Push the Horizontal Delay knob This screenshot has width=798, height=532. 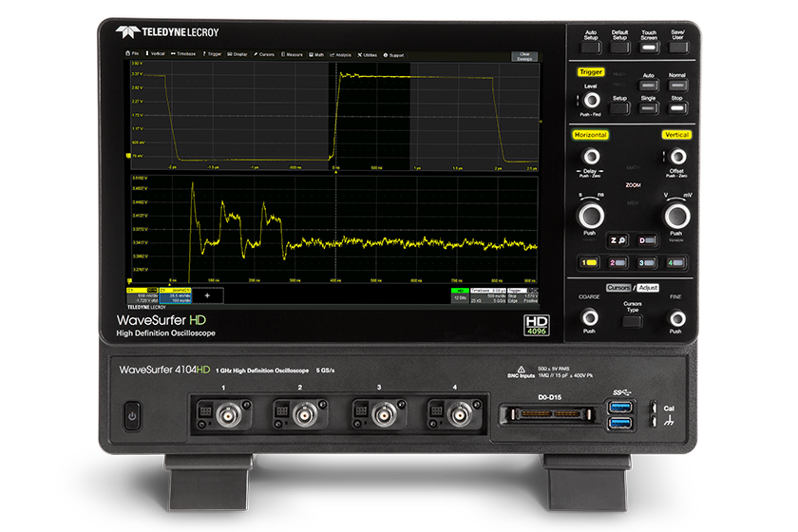point(591,157)
